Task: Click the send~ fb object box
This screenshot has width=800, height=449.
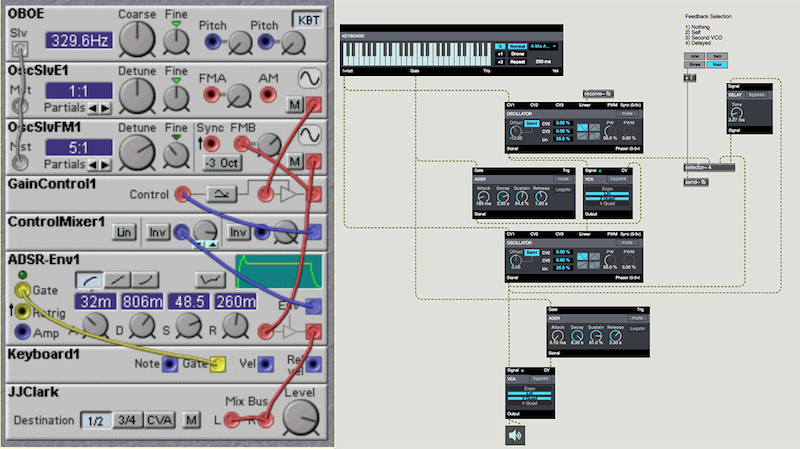Action: click(x=695, y=182)
